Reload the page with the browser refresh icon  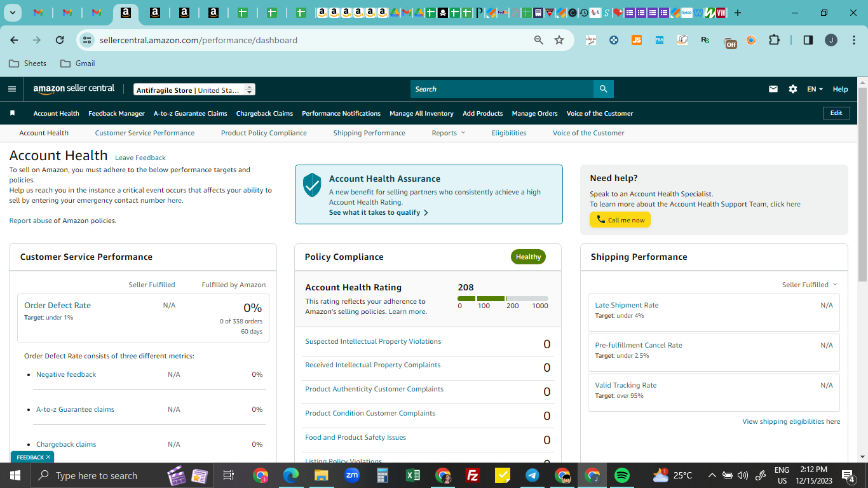60,40
